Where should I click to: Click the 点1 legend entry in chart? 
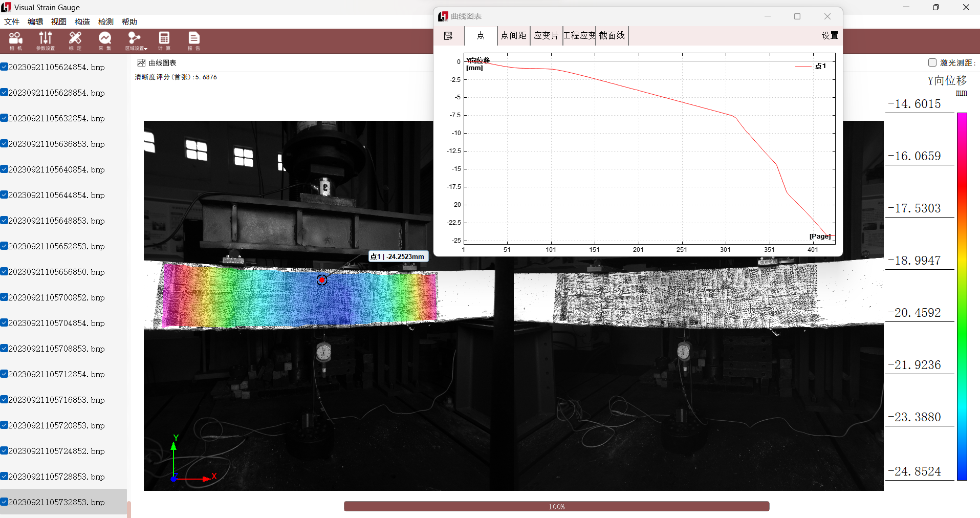(811, 66)
